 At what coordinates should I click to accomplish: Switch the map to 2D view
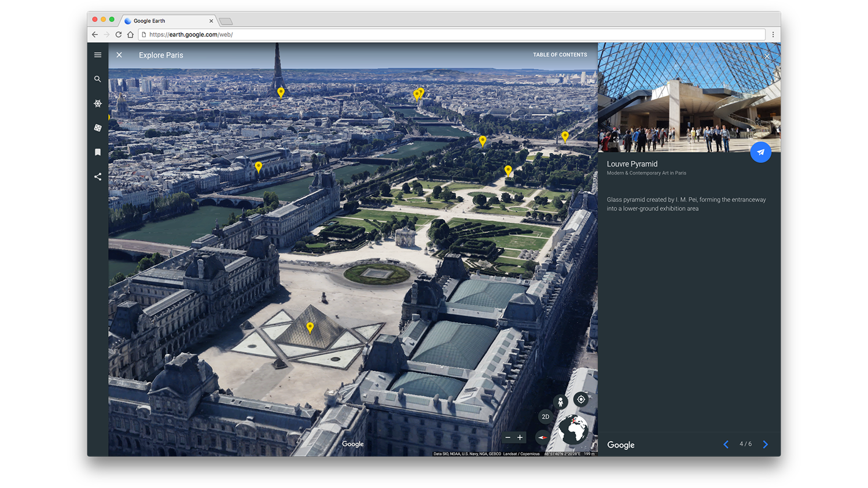pos(545,417)
